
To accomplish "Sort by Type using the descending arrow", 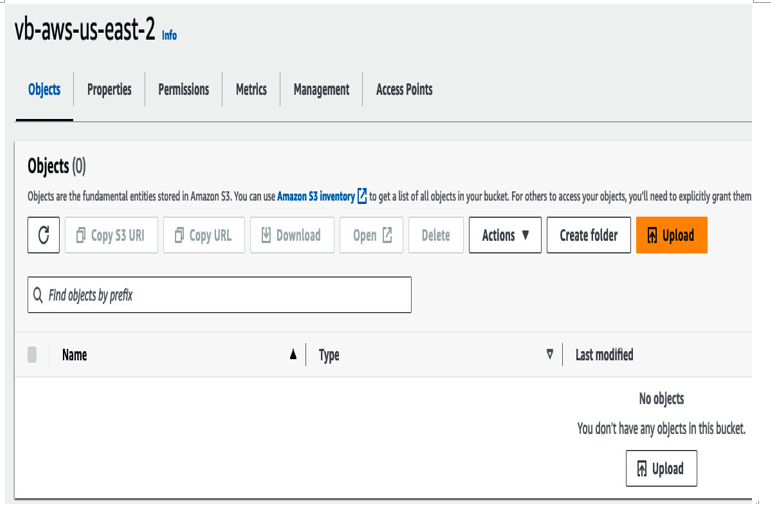I will coord(550,354).
